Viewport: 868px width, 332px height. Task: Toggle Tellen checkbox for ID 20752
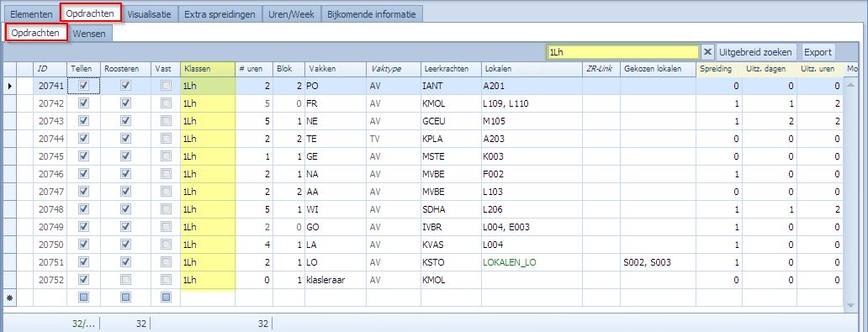[x=83, y=279]
